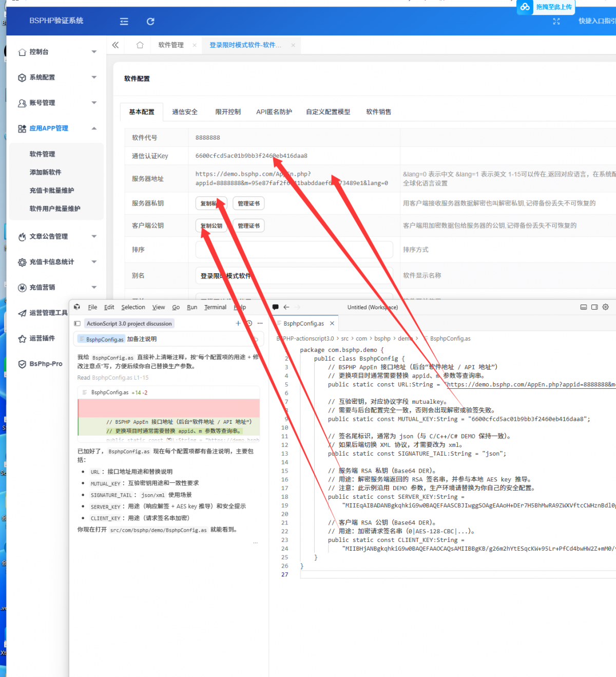Click the 运营插件 star icon
Image resolution: width=616 pixels, height=677 pixels.
coord(22,339)
